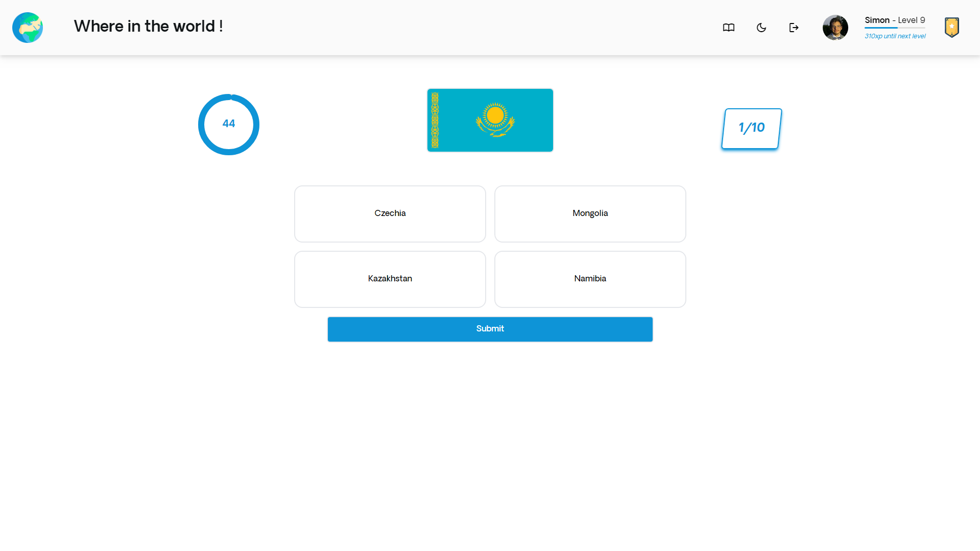Click the Kazakhstan flag image
The width and height of the screenshot is (980, 551).
490,119
